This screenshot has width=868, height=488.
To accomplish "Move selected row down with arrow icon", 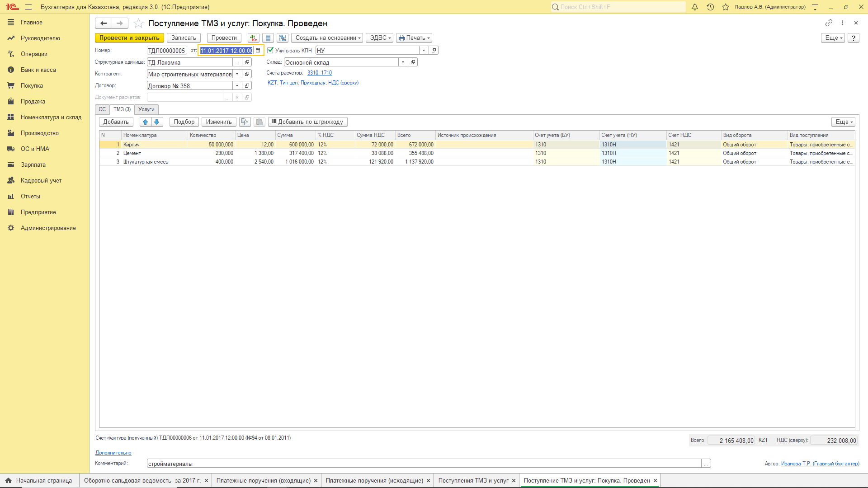I will pos(157,122).
